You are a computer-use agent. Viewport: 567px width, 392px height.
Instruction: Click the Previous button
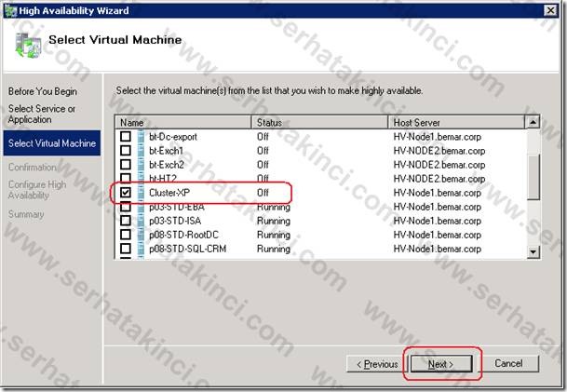[x=377, y=364]
